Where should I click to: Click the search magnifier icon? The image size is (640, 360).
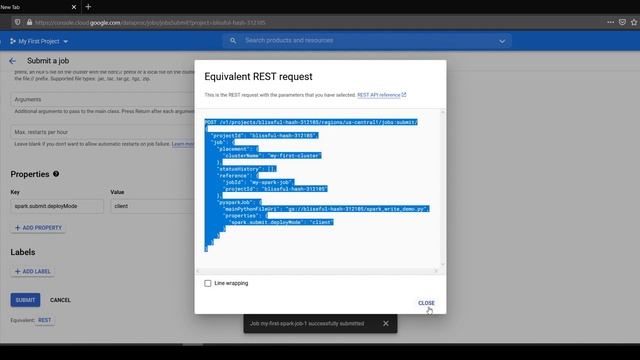pyautogui.click(x=233, y=41)
